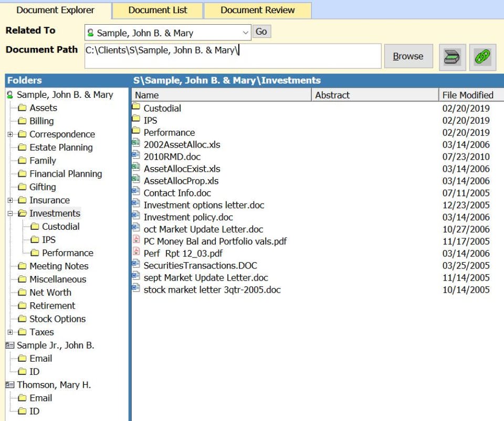Select Email folder under Sample Jr., John B.

[41, 358]
